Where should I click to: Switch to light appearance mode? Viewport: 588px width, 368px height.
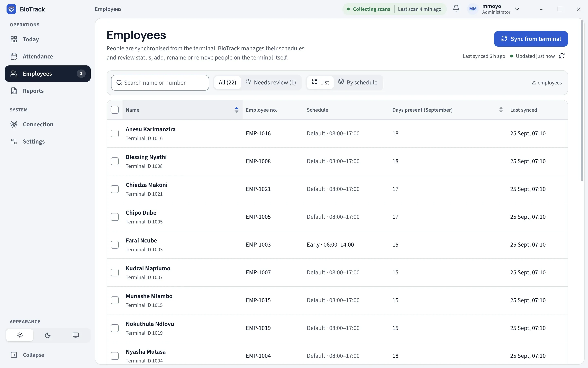point(20,335)
